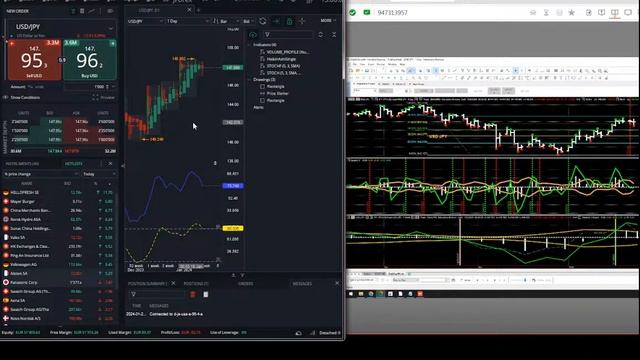Select the VOLUME_PROFILE indicator row
Screen dimensions: 640x360
click(x=284, y=52)
